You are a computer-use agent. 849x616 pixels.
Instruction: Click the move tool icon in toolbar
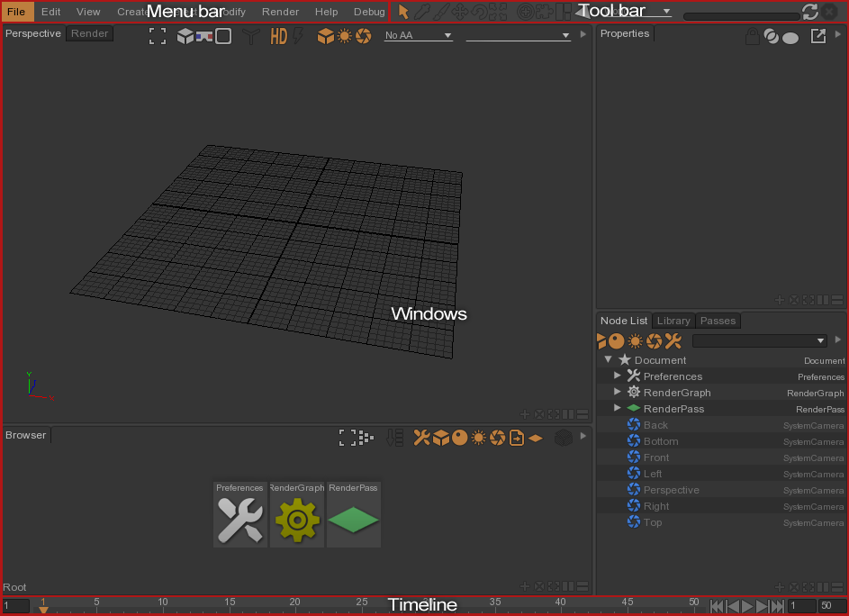(459, 12)
